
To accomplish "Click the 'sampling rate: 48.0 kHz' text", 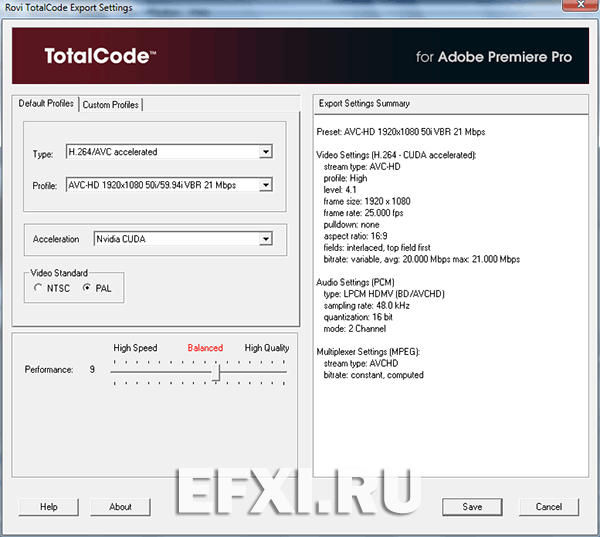I will tap(367, 306).
